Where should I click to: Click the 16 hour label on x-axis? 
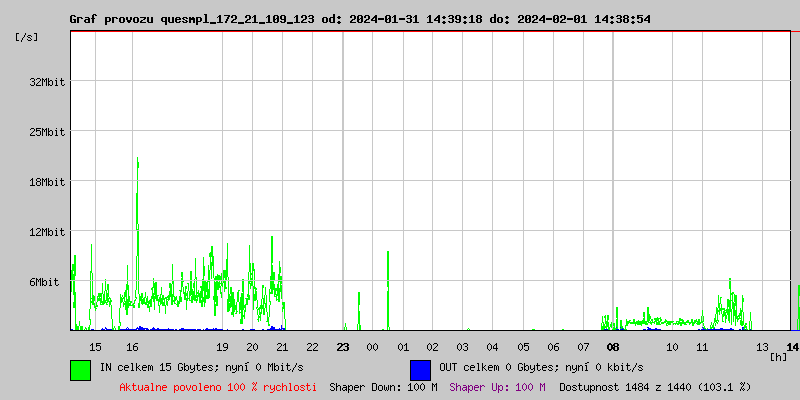[x=132, y=347]
